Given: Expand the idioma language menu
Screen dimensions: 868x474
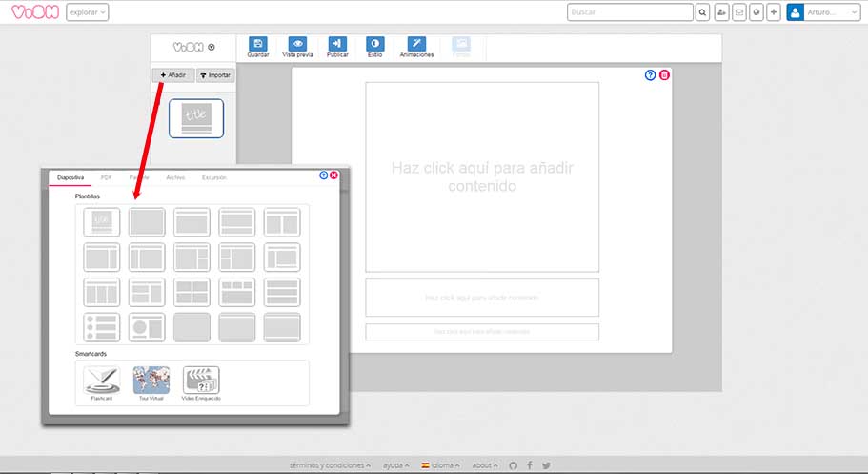Looking at the screenshot, I should pos(440,465).
